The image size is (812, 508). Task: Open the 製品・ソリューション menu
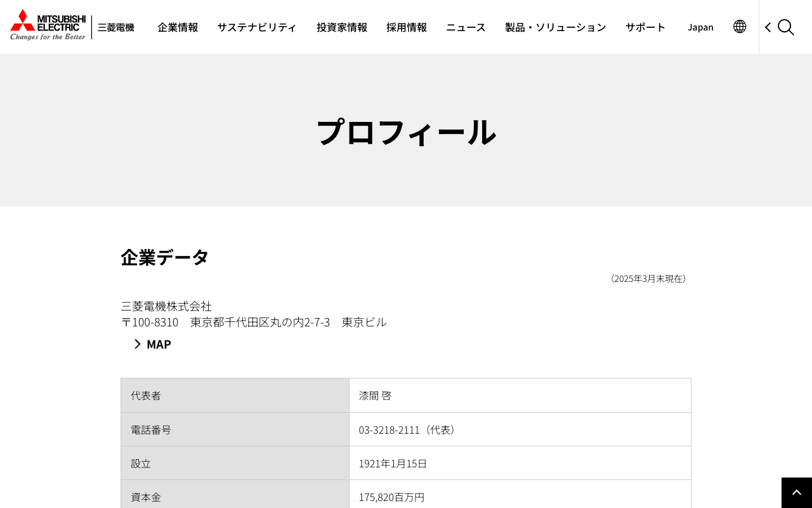pyautogui.click(x=556, y=27)
